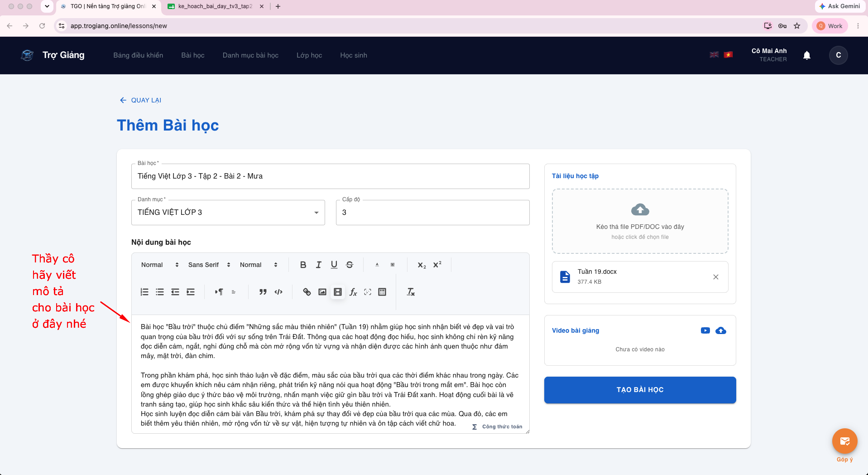Go back via QUAY LẠI link
868x475 pixels.
[x=140, y=100]
